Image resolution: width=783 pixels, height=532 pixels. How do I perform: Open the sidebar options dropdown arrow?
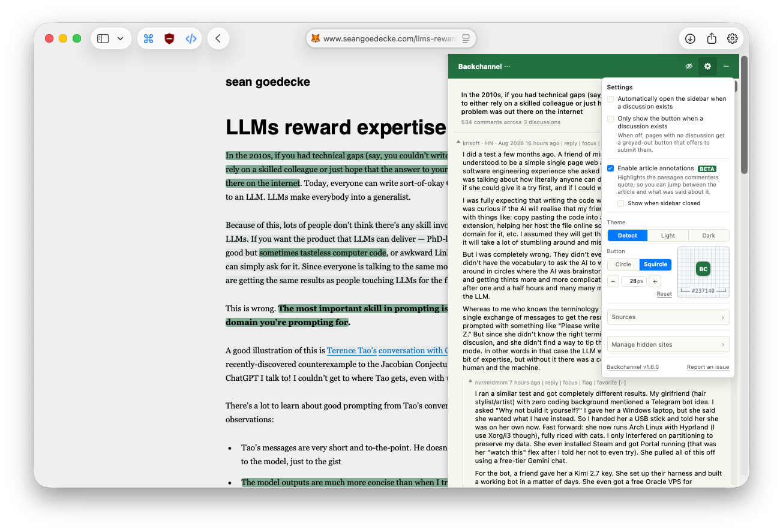pyautogui.click(x=121, y=38)
